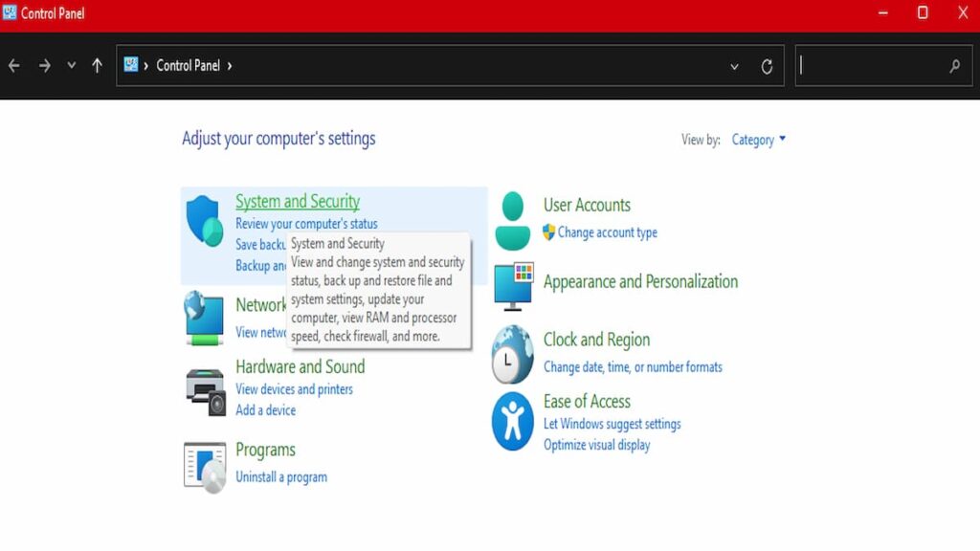Open the View by Category dropdown
Viewport: 980px width, 551px height.
click(758, 140)
